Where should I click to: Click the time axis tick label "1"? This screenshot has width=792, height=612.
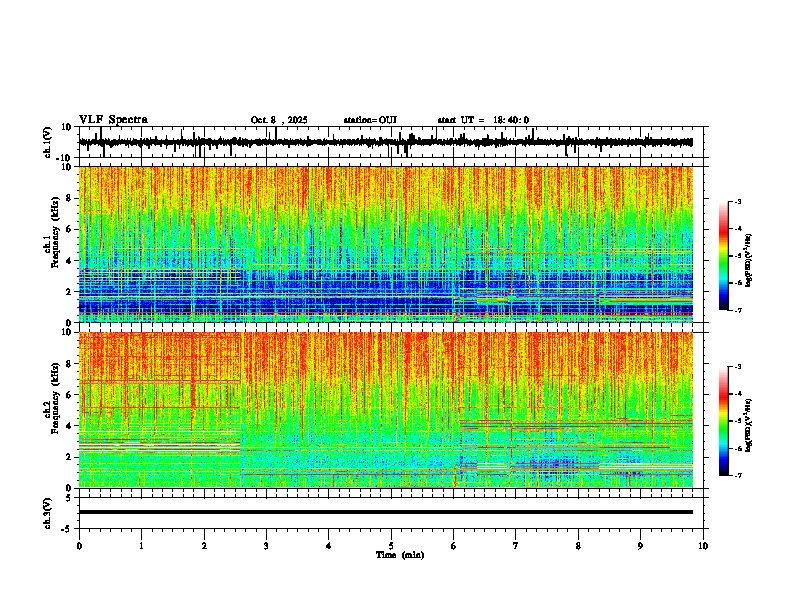pyautogui.click(x=141, y=546)
